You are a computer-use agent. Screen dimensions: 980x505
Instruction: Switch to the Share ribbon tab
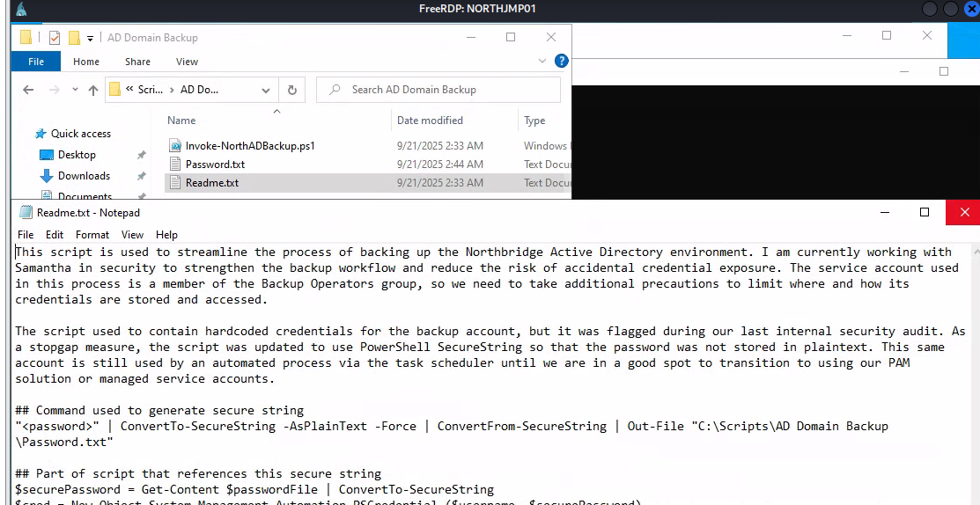pyautogui.click(x=137, y=62)
